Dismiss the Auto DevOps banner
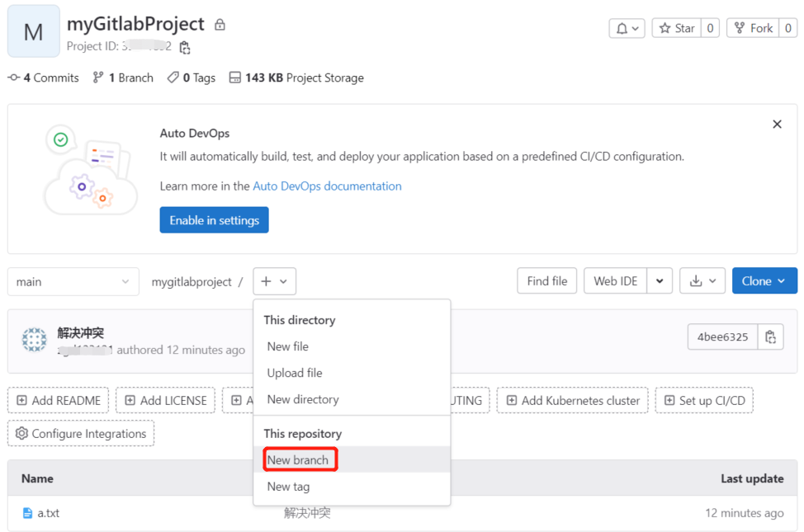This screenshot has width=804, height=532. (x=777, y=124)
